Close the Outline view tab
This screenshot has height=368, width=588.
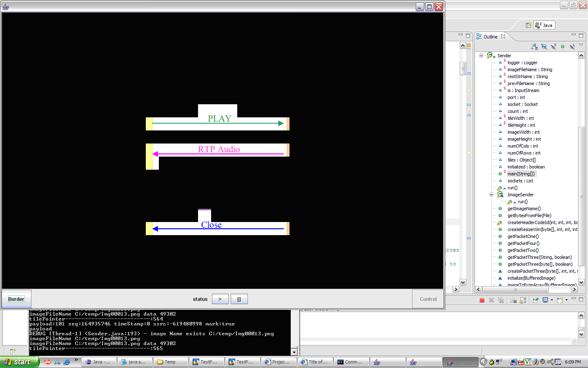(503, 36)
